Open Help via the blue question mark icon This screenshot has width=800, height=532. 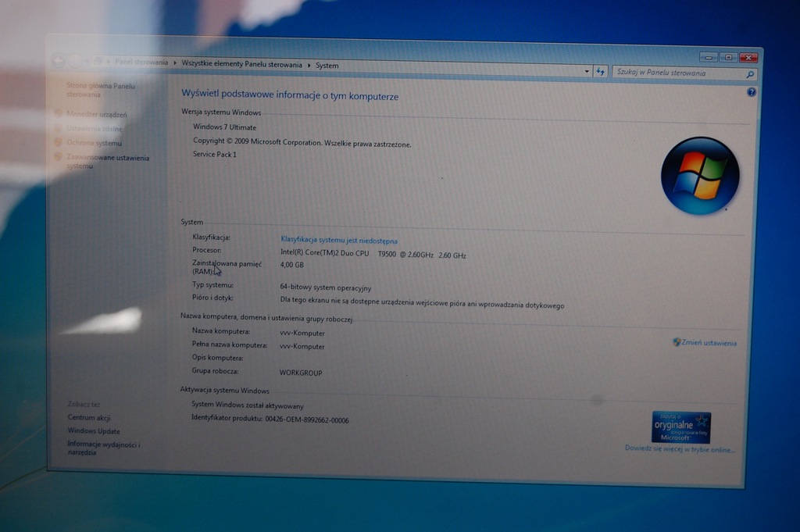coord(752,92)
